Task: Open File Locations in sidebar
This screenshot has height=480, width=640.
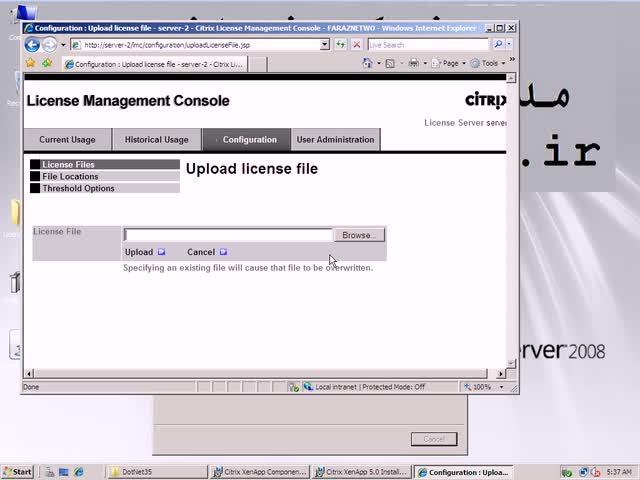Action: pos(105,176)
